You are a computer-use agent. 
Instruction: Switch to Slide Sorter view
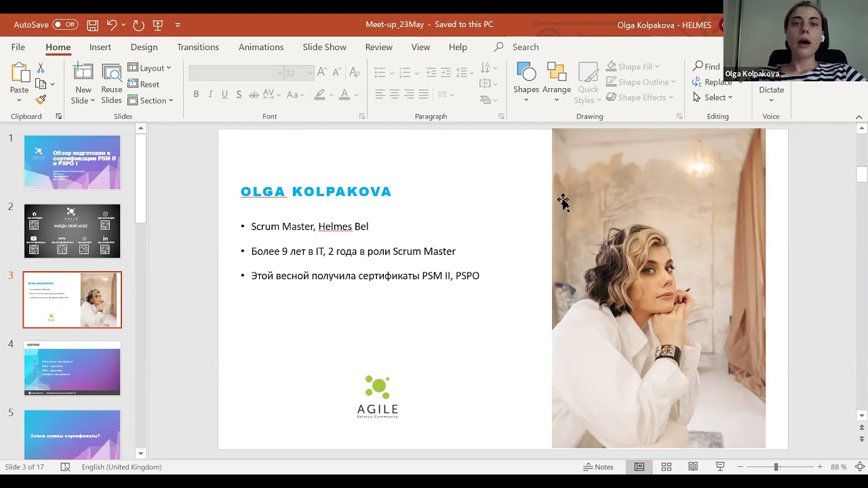click(667, 467)
